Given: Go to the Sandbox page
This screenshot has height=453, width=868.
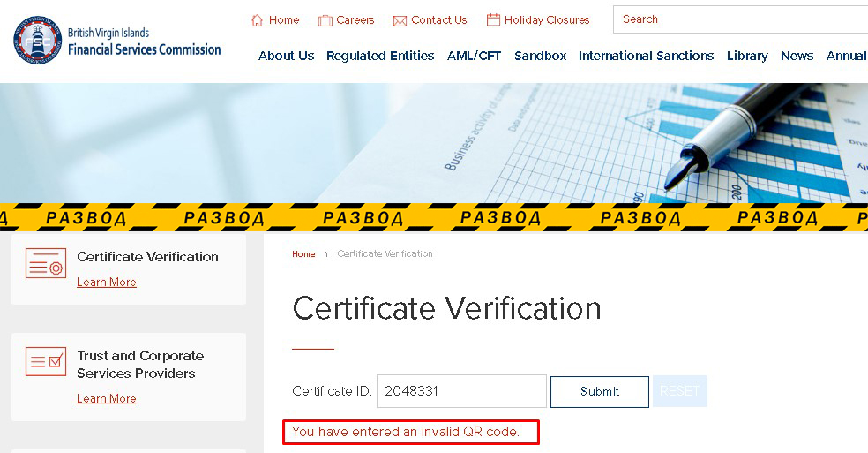Looking at the screenshot, I should tap(540, 56).
